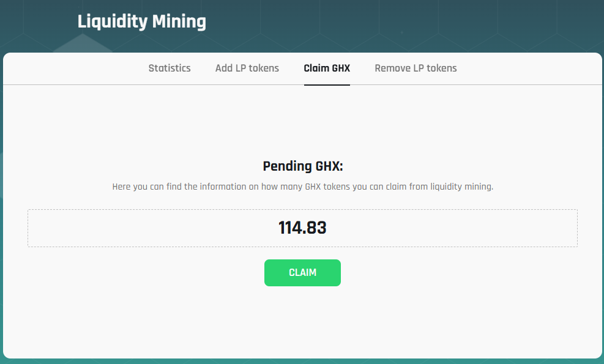Click the Pending GHX: heading
Image resolution: width=604 pixels, height=364 pixels.
click(303, 166)
